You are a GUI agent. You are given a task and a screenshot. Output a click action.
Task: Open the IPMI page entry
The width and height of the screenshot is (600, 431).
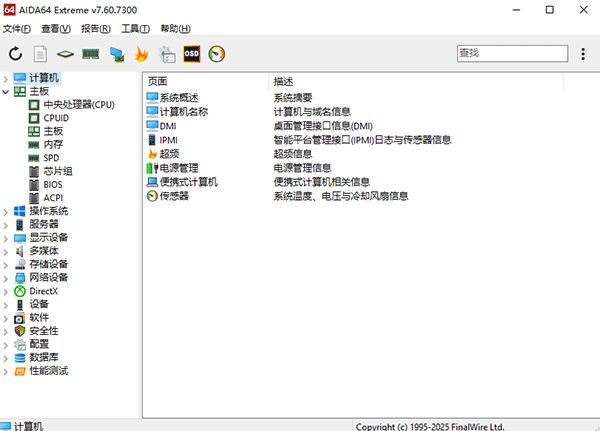coord(168,140)
